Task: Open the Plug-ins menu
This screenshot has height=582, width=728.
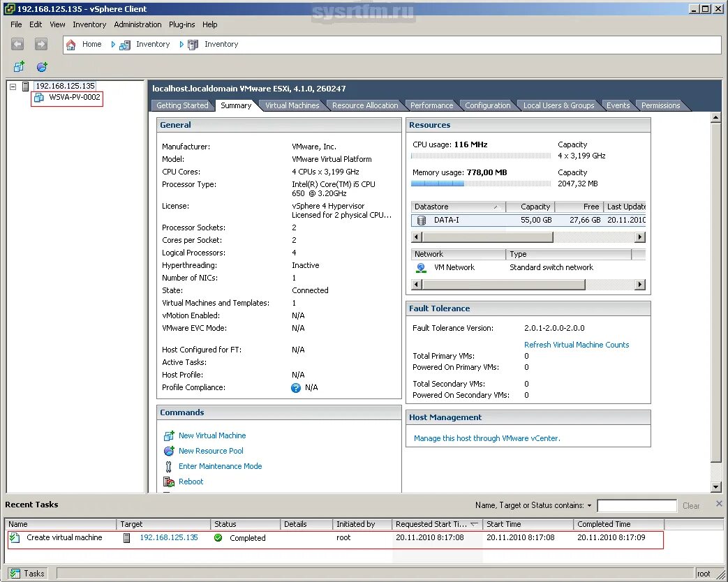Action: [x=182, y=24]
